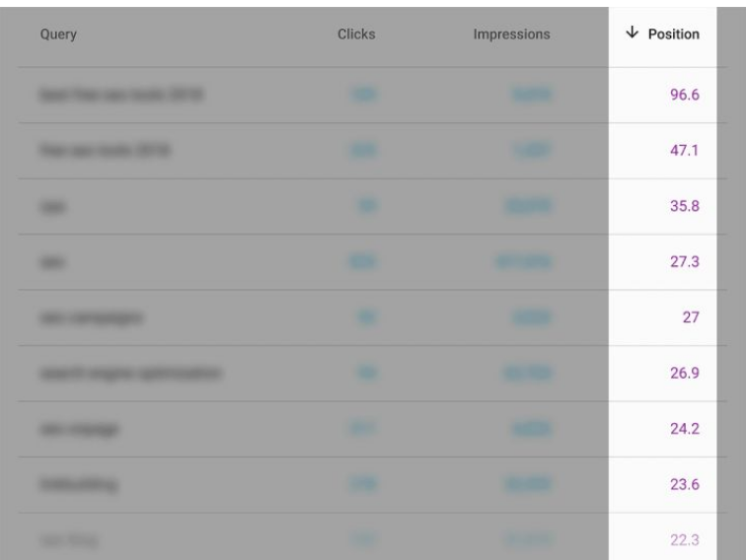Select the position value 96.6
The height and width of the screenshot is (560, 746).
(685, 95)
